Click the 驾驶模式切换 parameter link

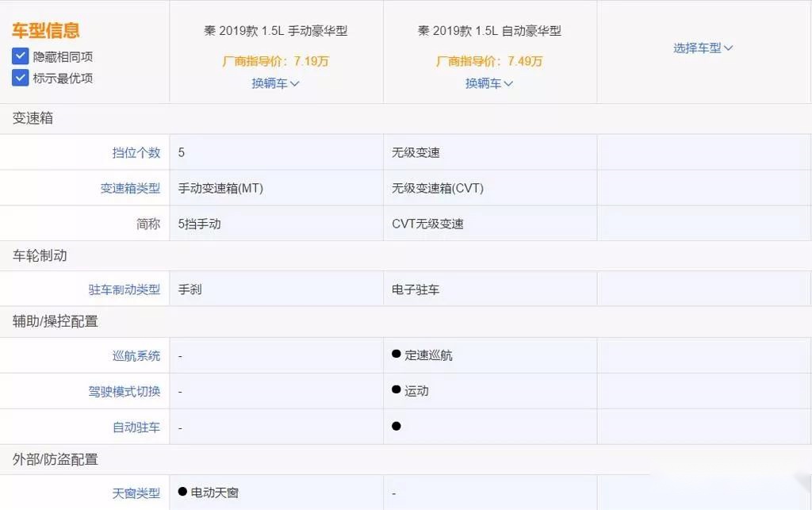pos(124,392)
